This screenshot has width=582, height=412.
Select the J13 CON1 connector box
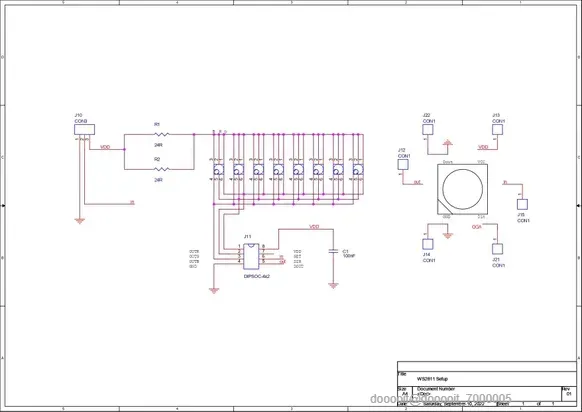click(497, 130)
